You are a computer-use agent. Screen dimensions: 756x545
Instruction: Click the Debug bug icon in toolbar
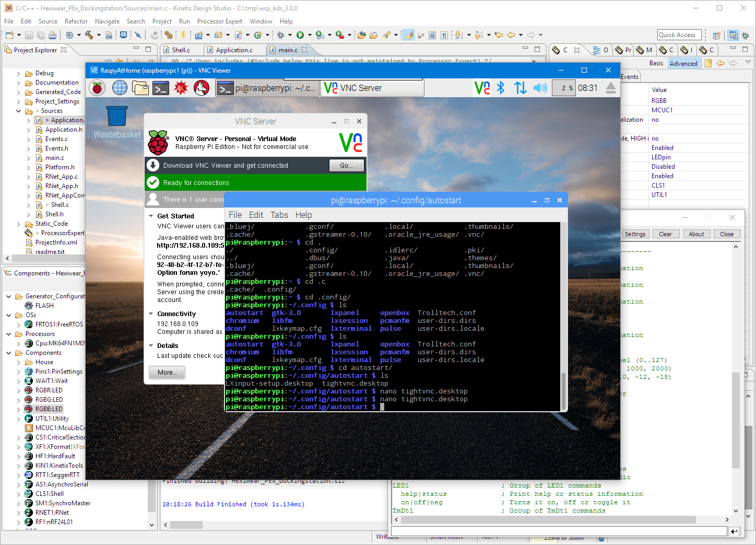click(x=280, y=35)
